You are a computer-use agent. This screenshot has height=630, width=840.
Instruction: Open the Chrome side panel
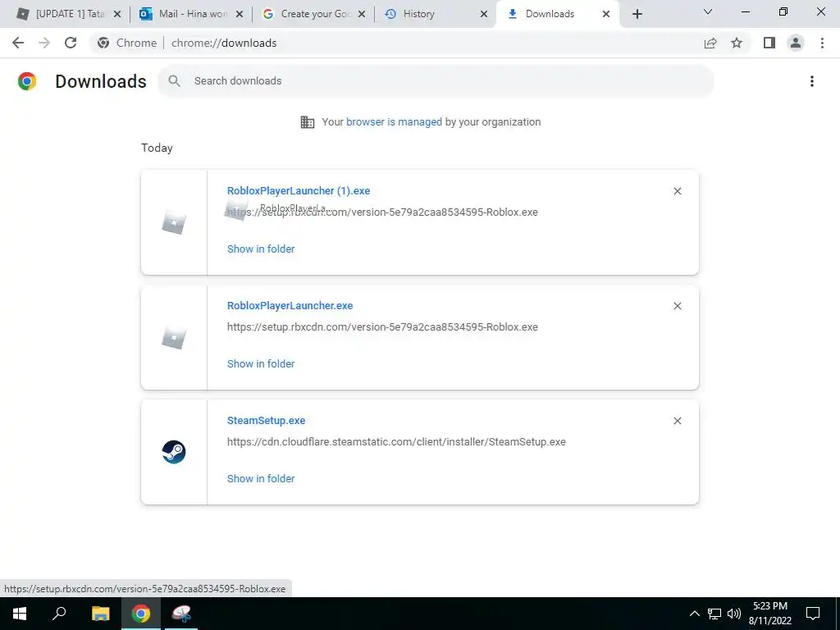(769, 43)
